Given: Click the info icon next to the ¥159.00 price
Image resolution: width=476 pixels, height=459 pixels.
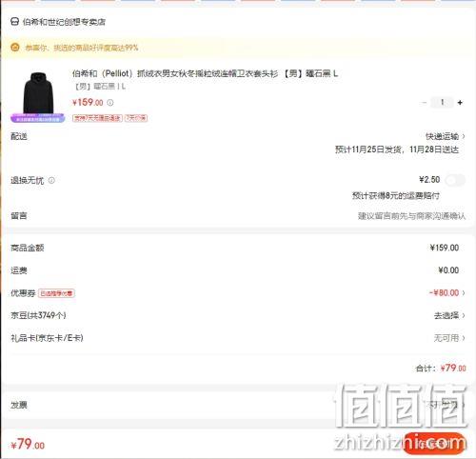Looking at the screenshot, I should [110, 103].
